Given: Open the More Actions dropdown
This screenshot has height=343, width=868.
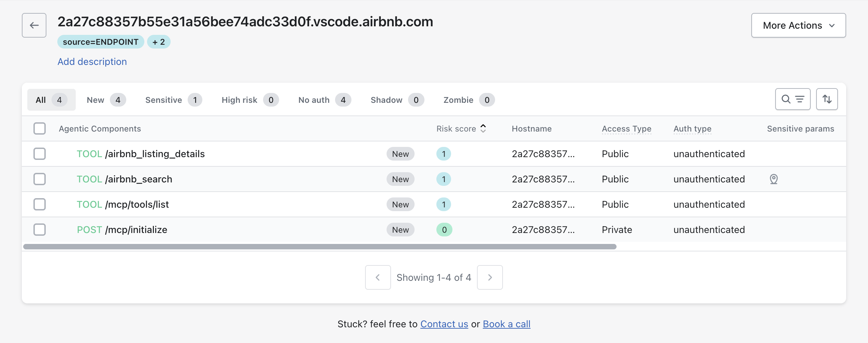Looking at the screenshot, I should (798, 25).
